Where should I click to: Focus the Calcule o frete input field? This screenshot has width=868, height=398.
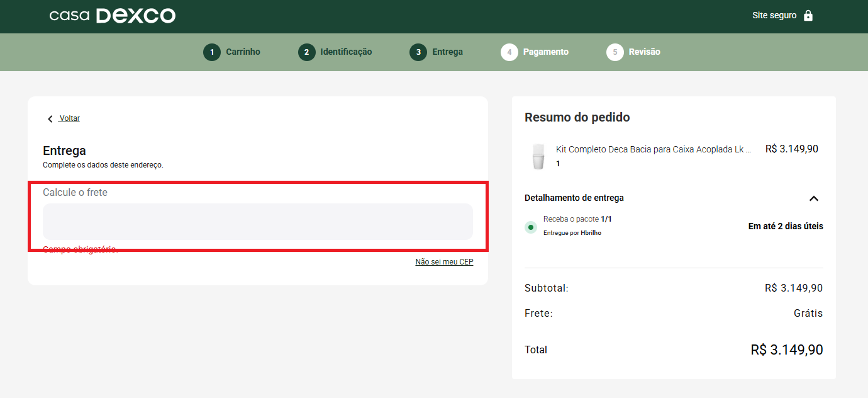coord(258,222)
